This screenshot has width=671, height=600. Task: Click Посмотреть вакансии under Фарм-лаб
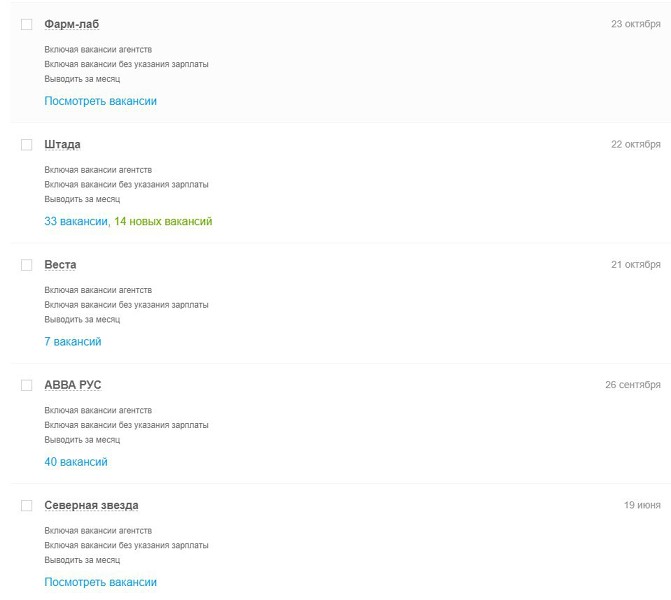point(100,101)
